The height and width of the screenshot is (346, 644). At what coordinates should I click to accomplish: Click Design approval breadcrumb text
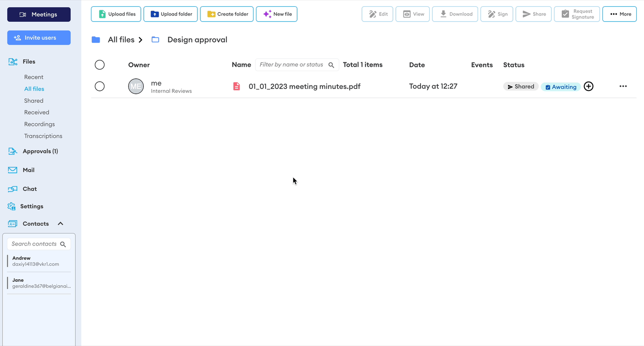(x=197, y=40)
